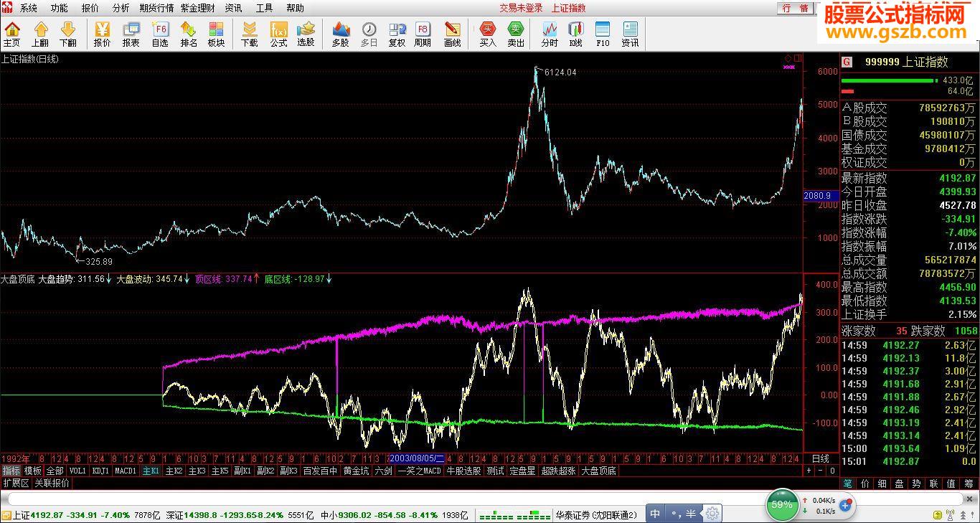This screenshot has width=980, height=523.
Task: Click the 多日 multi-day clock icon
Action: [369, 34]
